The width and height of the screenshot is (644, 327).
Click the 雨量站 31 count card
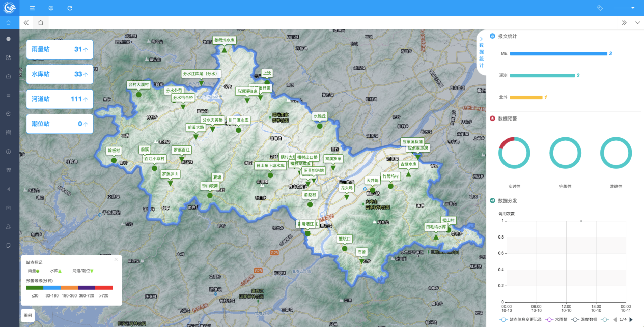pos(60,50)
